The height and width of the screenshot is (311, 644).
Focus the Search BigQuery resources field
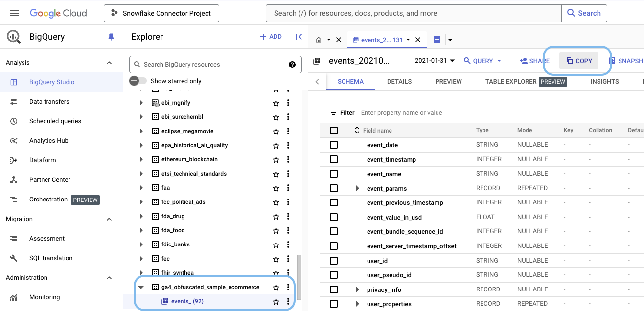tap(213, 65)
